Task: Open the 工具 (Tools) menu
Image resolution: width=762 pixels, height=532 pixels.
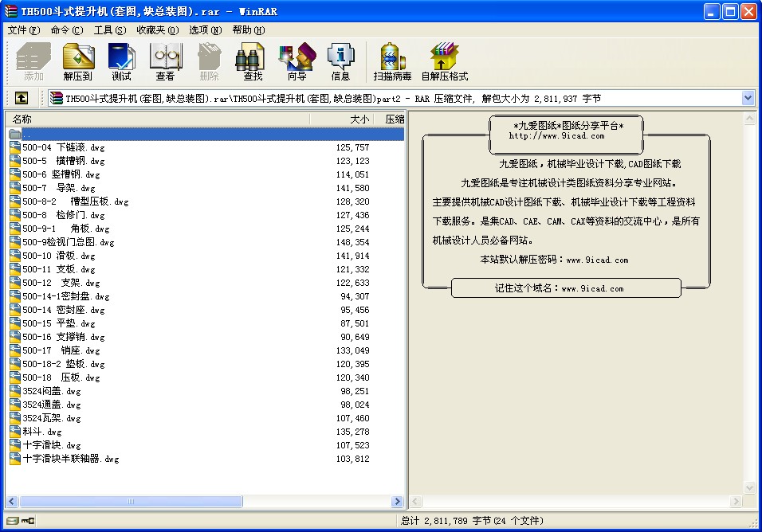Action: (109, 30)
